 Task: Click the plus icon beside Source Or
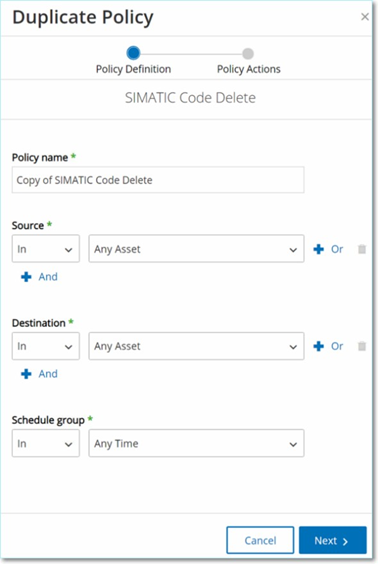[318, 249]
